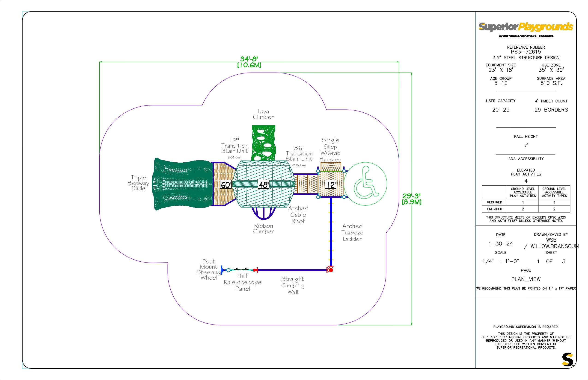This screenshot has width=588, height=380.
Task: Click the 60" deck height label
Action: point(226,184)
